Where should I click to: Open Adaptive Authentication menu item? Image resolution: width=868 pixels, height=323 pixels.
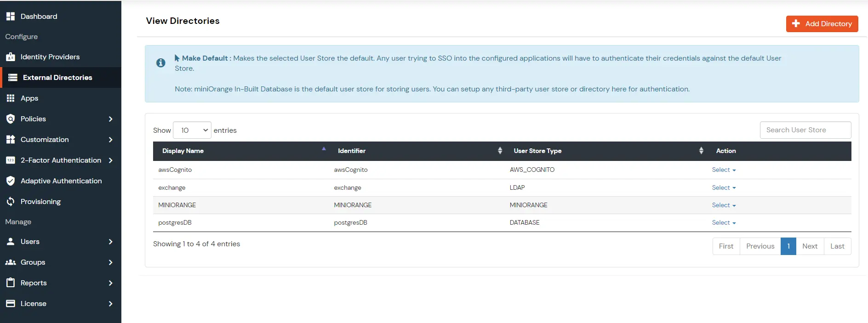coord(61,181)
